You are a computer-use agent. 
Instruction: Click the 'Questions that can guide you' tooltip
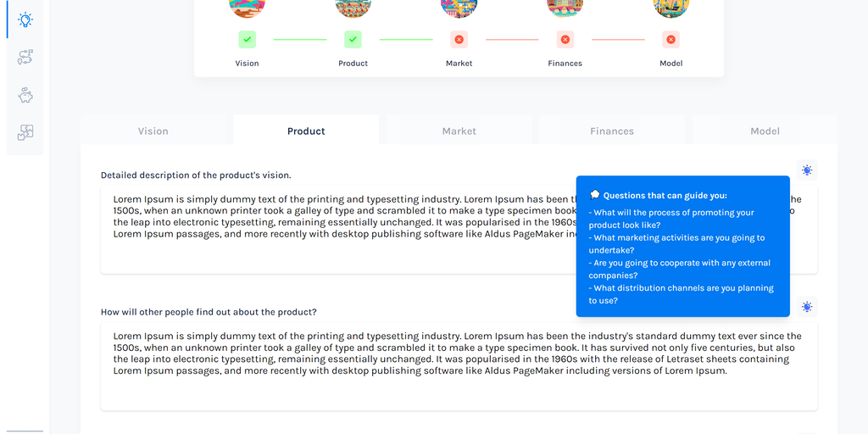click(682, 246)
